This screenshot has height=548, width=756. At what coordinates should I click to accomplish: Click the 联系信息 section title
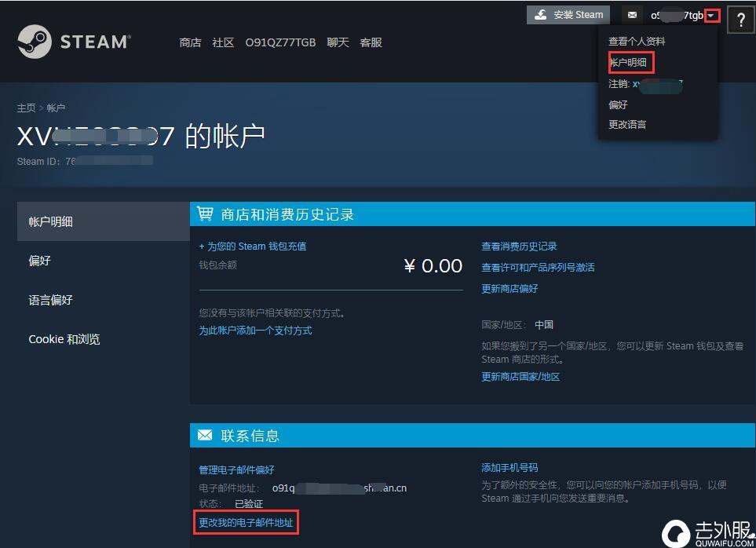pyautogui.click(x=250, y=436)
